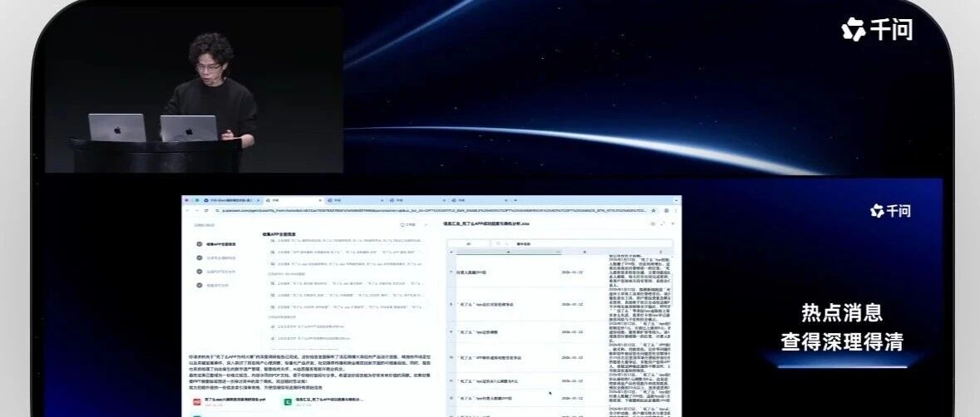Close the spreadsheet preview panel

673,223
